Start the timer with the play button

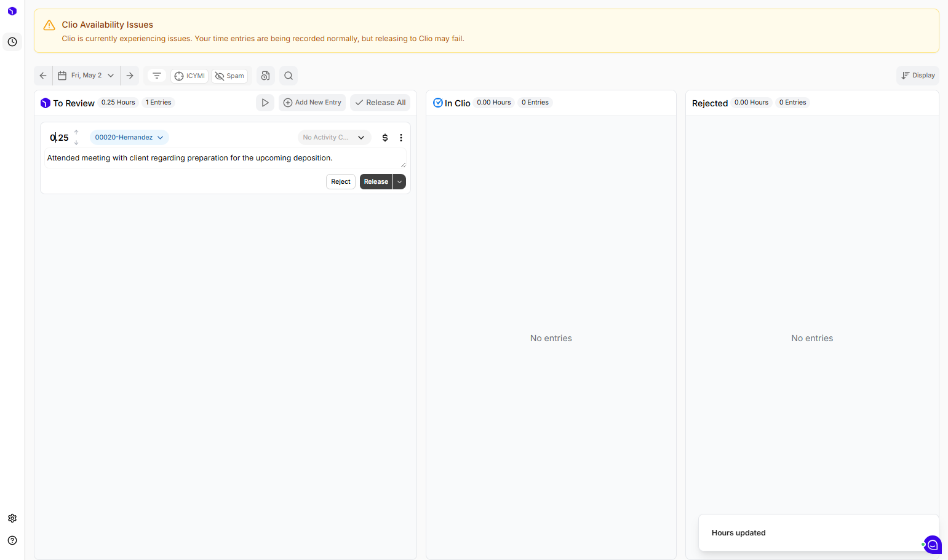click(265, 103)
